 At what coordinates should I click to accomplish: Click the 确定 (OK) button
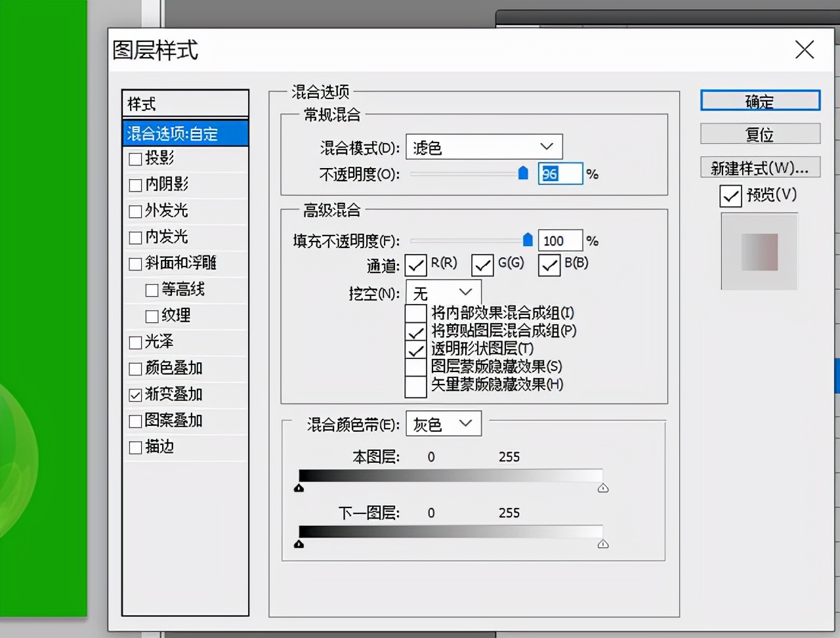pos(759,100)
